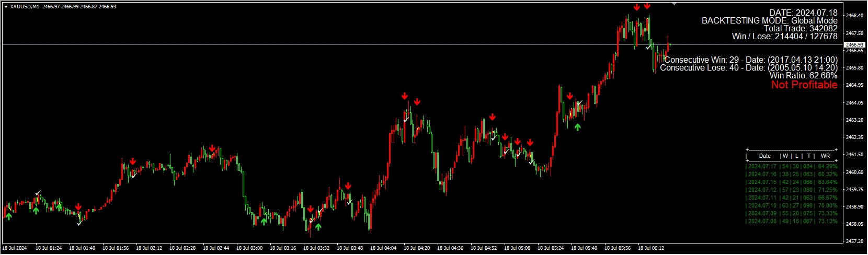Click the 2458.90 price scale value
This screenshot has height=255, width=868.
(854, 206)
